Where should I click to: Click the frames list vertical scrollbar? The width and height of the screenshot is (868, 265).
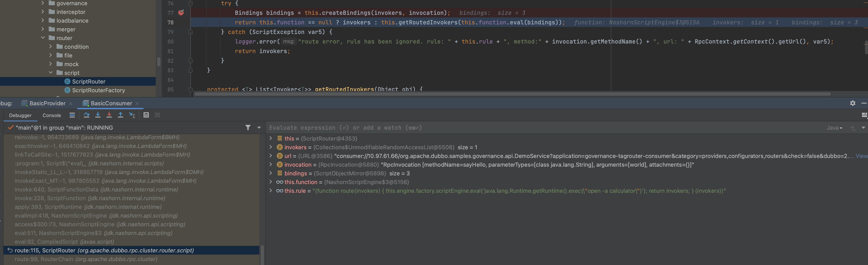point(262,255)
